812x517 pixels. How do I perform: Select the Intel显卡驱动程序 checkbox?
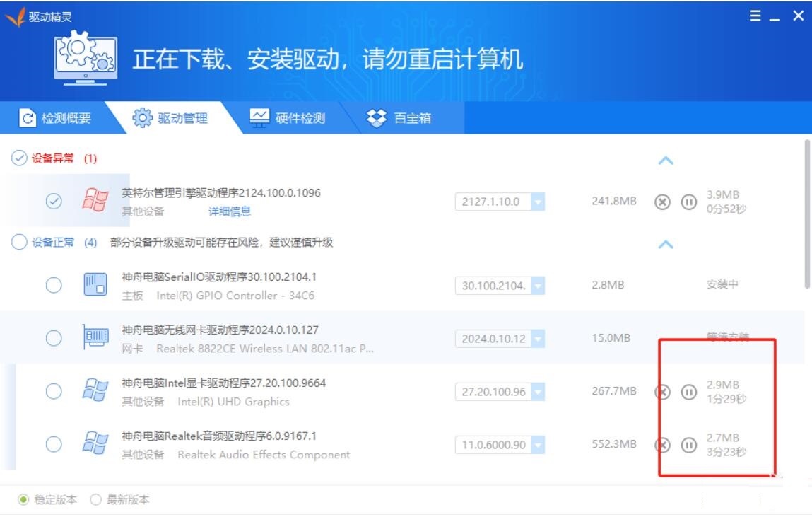click(54, 391)
